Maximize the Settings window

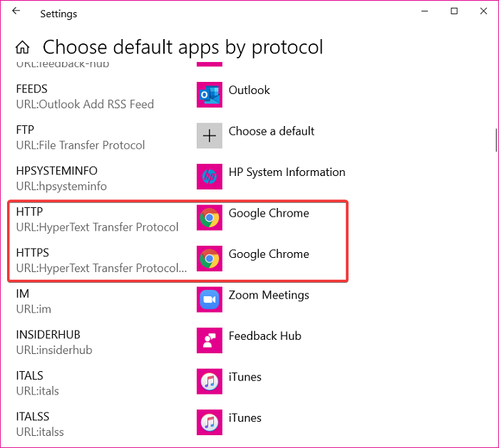pyautogui.click(x=454, y=11)
